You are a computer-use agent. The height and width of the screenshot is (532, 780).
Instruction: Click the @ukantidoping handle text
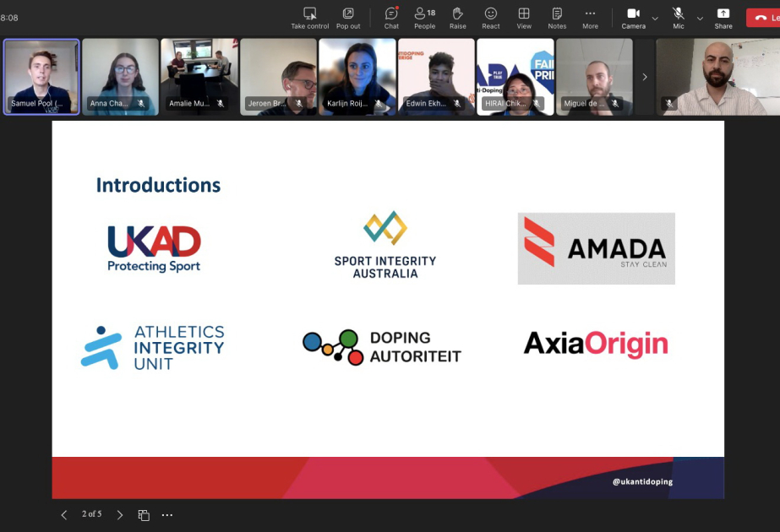[643, 481]
